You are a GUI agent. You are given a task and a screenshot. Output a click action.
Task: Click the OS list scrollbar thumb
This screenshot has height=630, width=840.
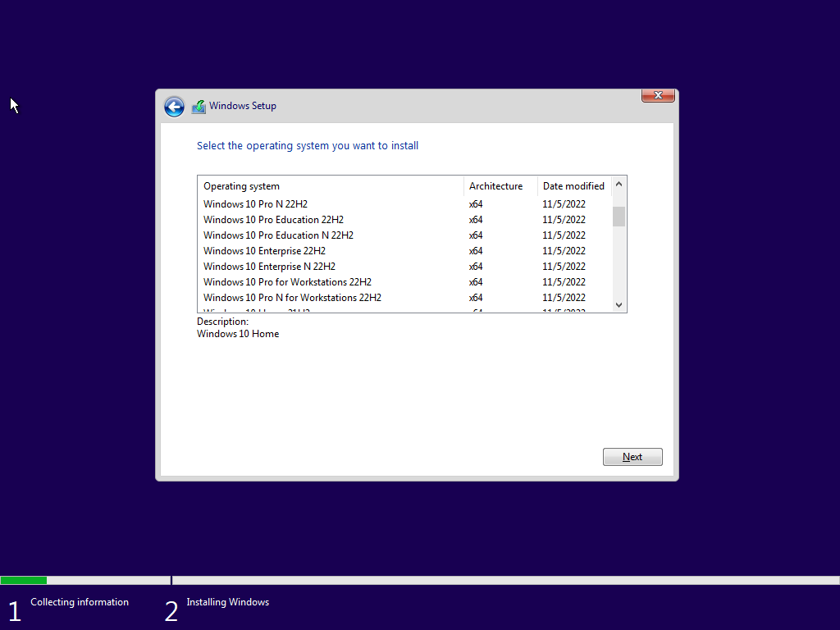[619, 217]
